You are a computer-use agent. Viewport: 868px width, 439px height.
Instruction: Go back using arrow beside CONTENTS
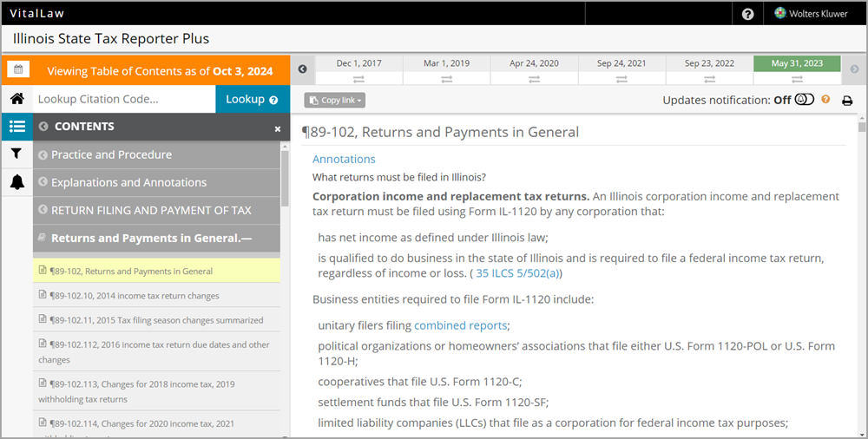(43, 126)
